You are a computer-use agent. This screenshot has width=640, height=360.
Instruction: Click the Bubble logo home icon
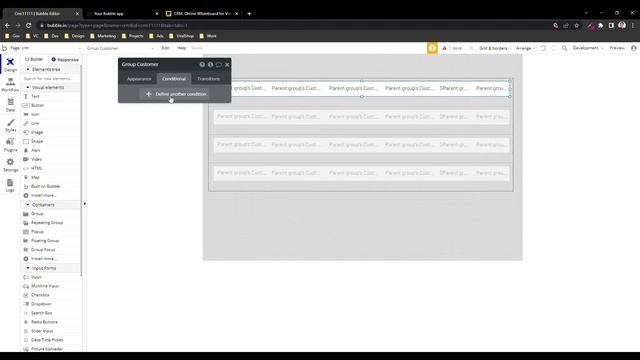click(4, 48)
